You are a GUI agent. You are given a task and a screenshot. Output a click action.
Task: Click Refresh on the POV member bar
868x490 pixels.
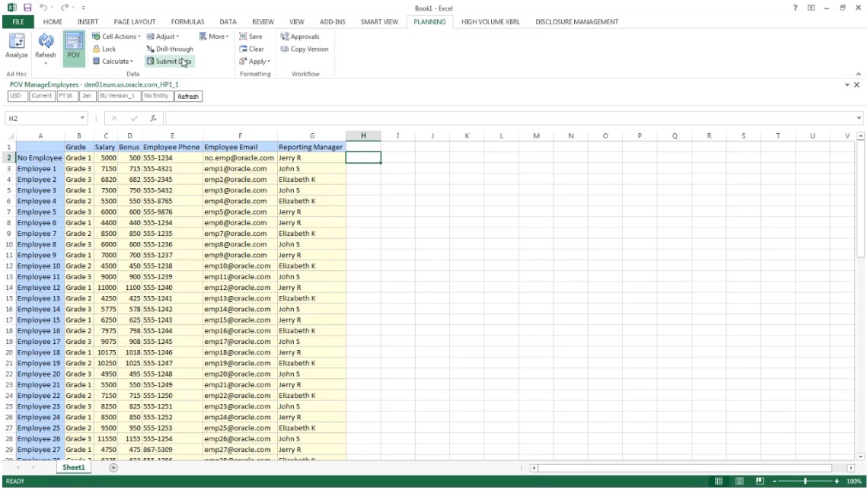[187, 97]
